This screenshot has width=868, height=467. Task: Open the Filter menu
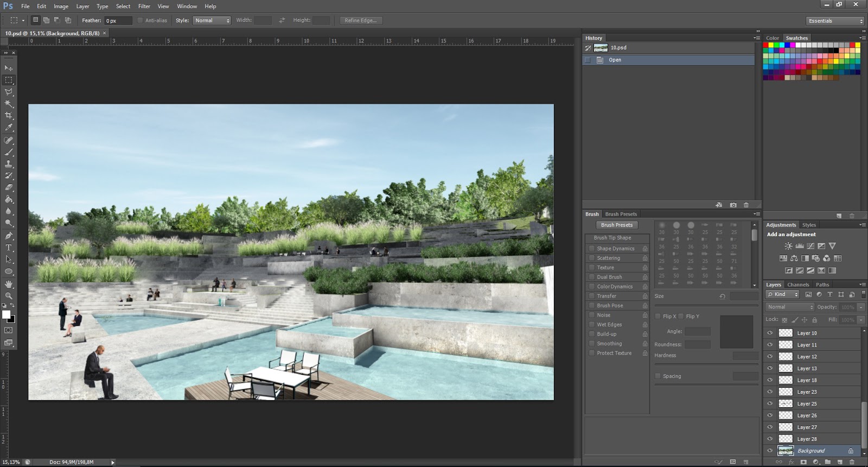pyautogui.click(x=144, y=6)
